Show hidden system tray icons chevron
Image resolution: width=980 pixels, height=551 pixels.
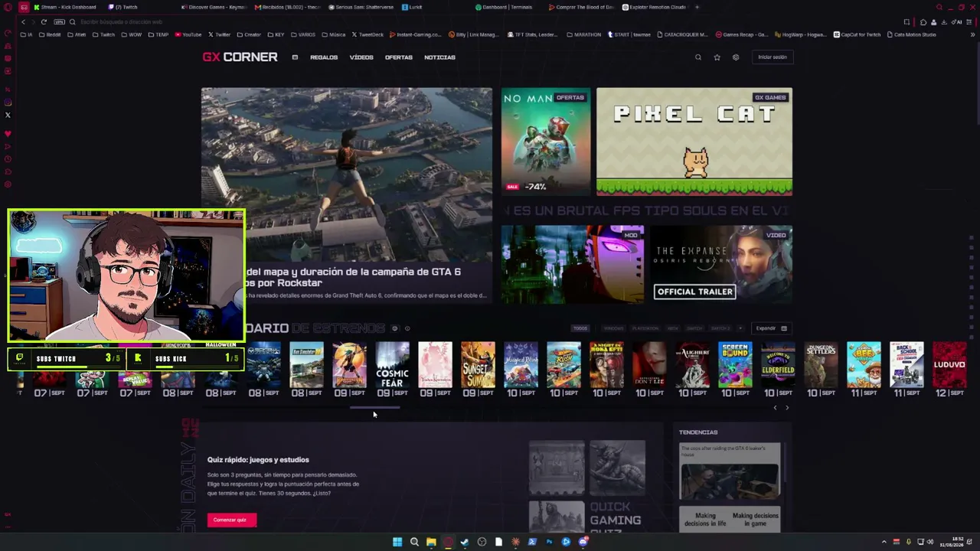tap(884, 542)
